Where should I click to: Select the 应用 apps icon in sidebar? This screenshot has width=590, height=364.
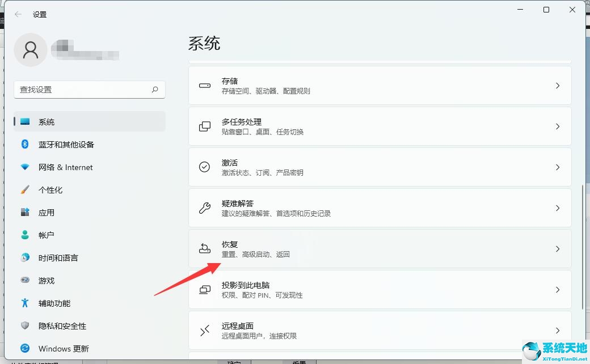click(x=24, y=213)
